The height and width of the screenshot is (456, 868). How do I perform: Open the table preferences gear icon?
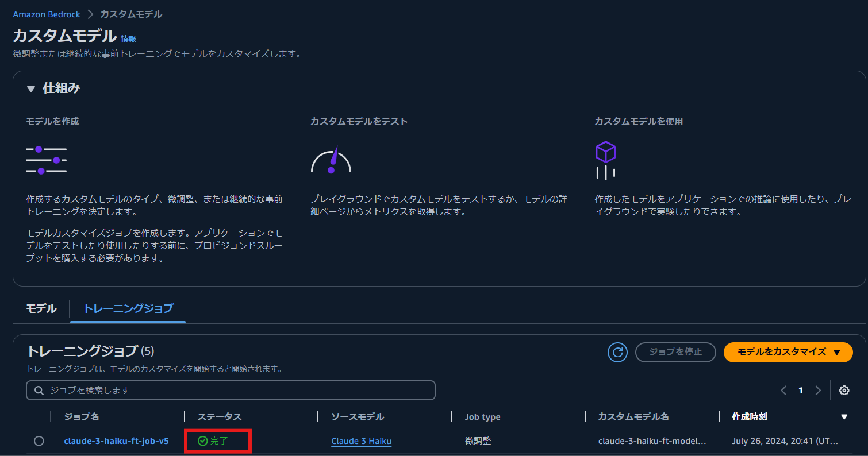point(844,390)
